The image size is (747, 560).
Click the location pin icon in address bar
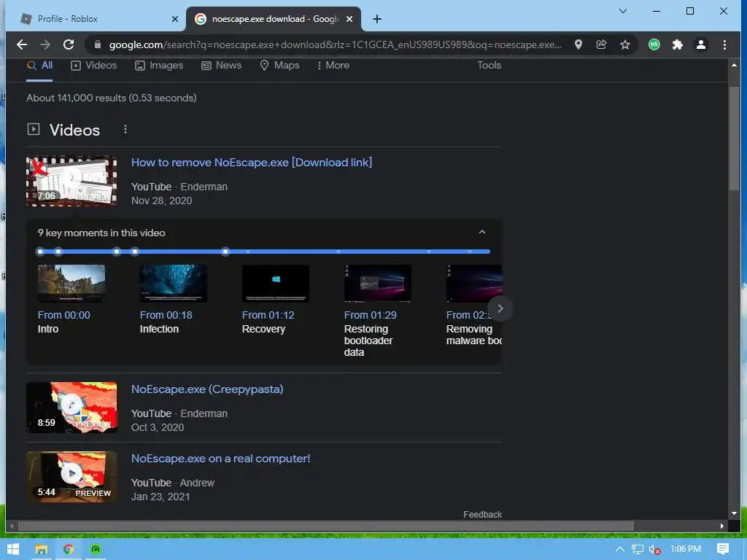pyautogui.click(x=578, y=44)
